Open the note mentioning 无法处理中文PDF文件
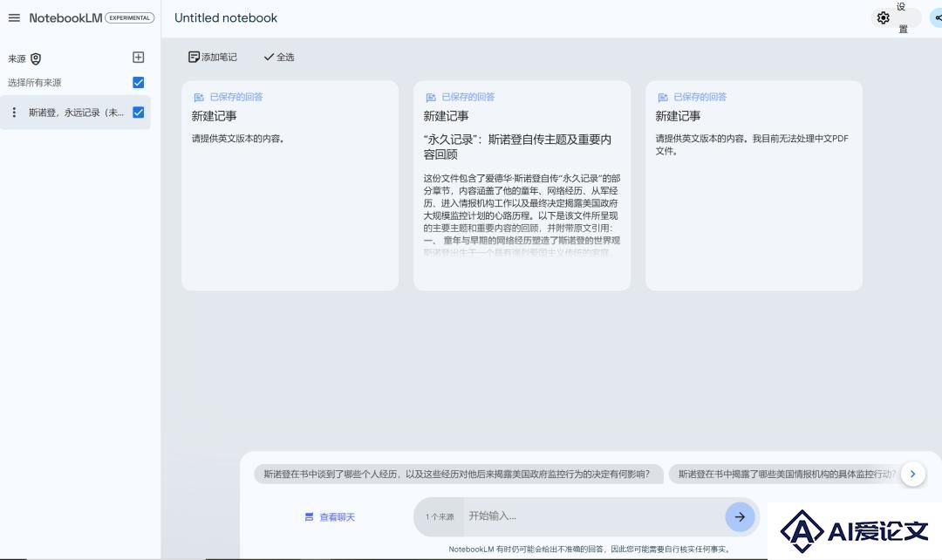This screenshot has height=560, width=942. [754, 186]
